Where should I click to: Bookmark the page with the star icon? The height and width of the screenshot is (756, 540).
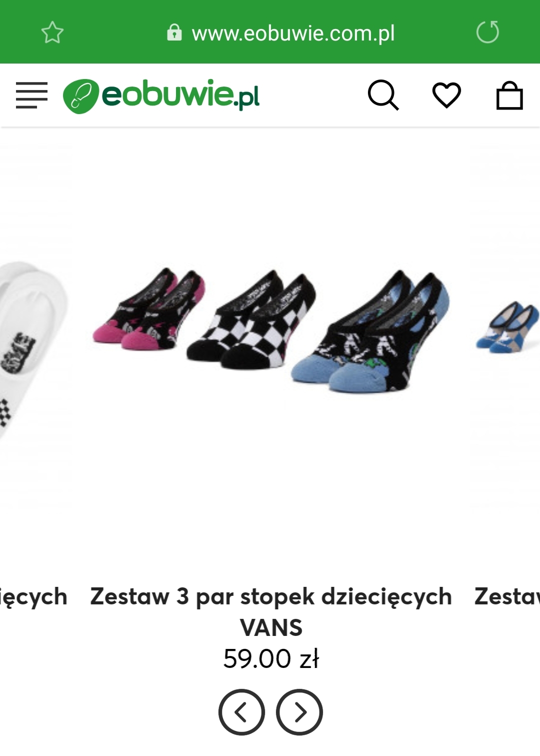(52, 33)
